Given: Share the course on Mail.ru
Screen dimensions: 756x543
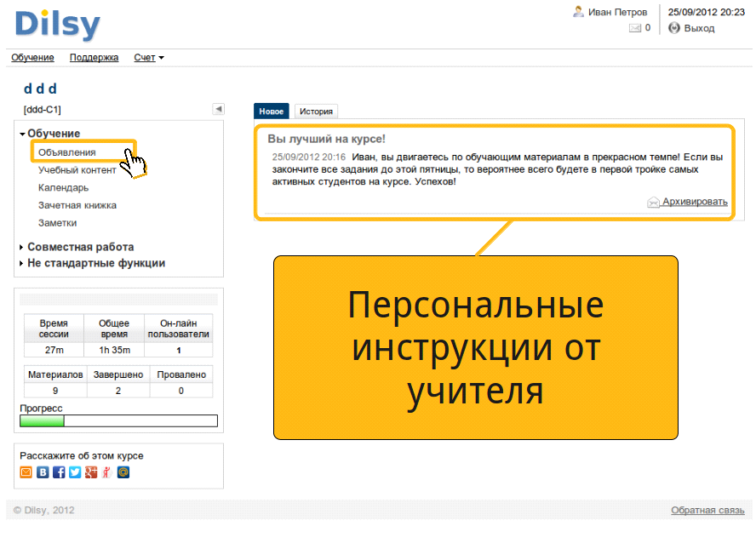Looking at the screenshot, I should pos(123,472).
